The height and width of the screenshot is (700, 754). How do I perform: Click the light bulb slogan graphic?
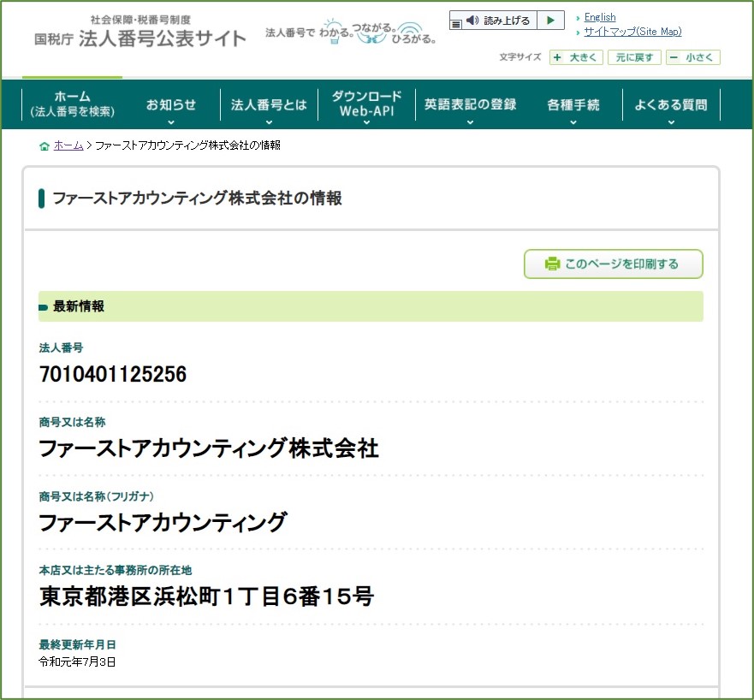click(333, 32)
